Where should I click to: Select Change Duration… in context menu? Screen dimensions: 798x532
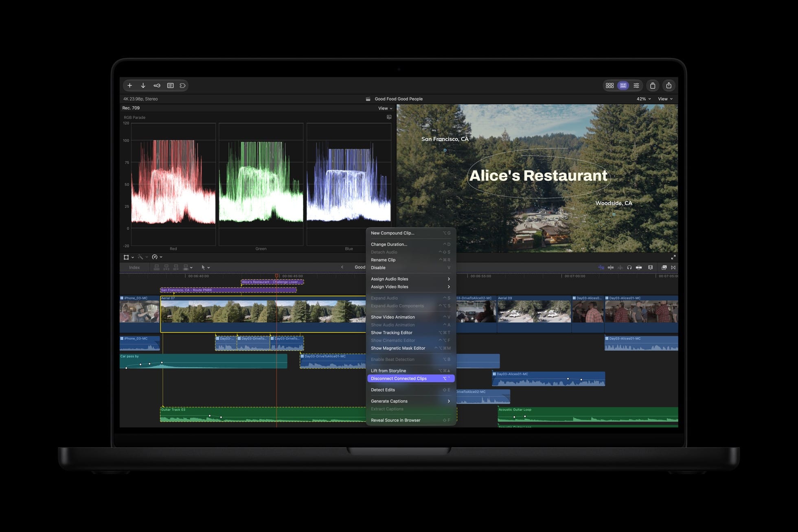coord(410,244)
